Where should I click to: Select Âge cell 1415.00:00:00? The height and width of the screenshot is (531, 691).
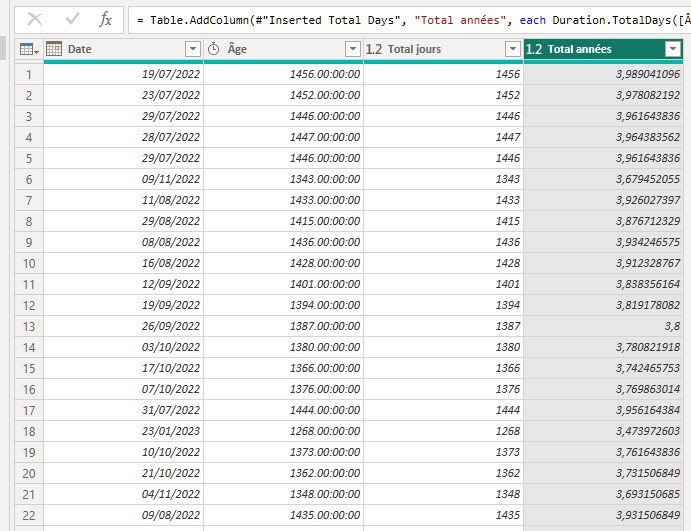click(x=283, y=221)
